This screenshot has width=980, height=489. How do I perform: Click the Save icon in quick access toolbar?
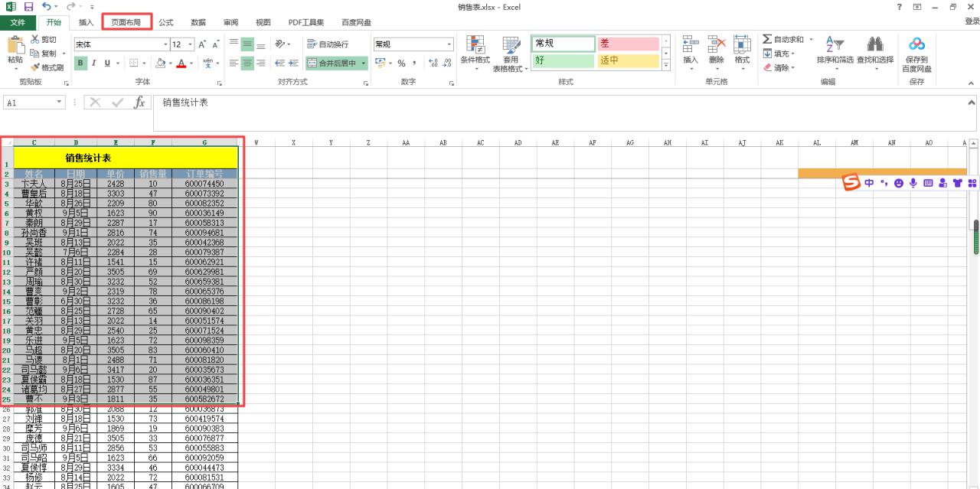tap(28, 7)
